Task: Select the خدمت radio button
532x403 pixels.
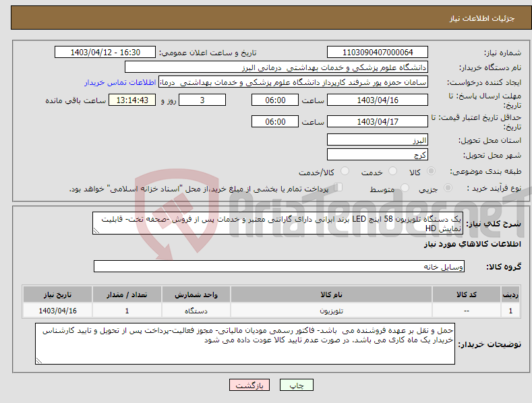Action: point(392,171)
